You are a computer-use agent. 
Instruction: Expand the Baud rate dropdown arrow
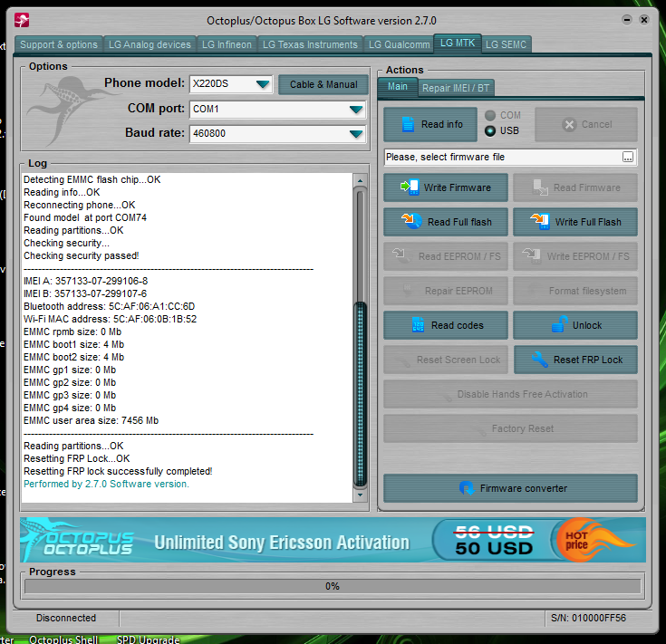click(356, 134)
